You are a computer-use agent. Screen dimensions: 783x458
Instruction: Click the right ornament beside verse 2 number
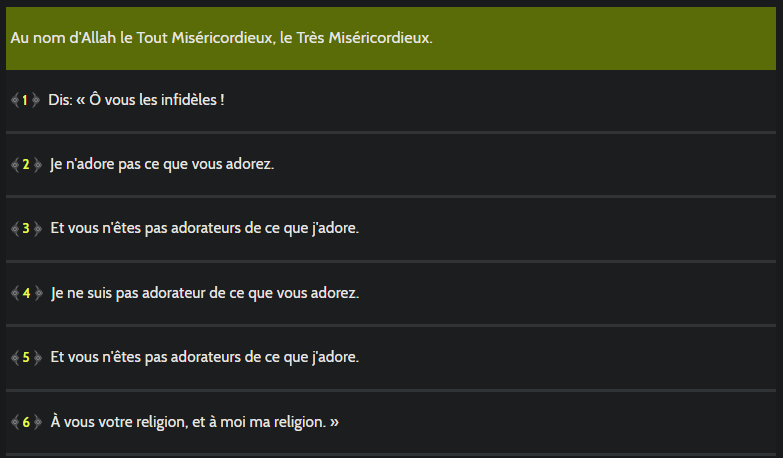[38, 164]
